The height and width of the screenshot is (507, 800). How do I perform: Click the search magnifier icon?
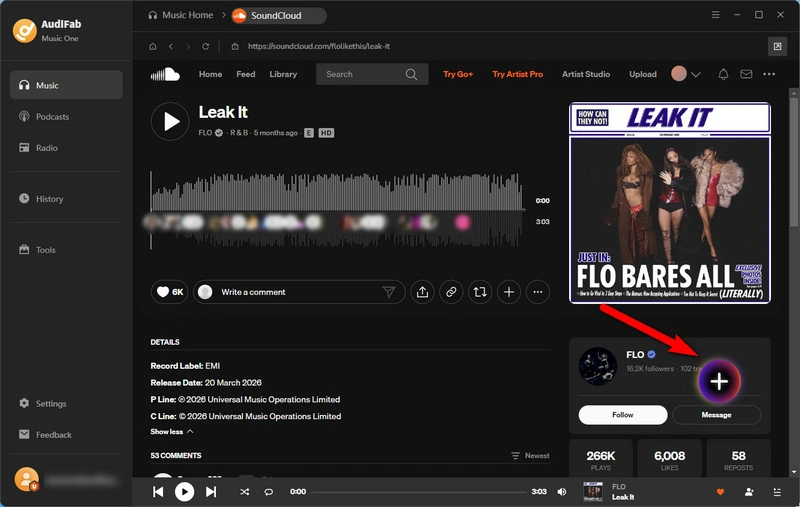[x=411, y=74]
